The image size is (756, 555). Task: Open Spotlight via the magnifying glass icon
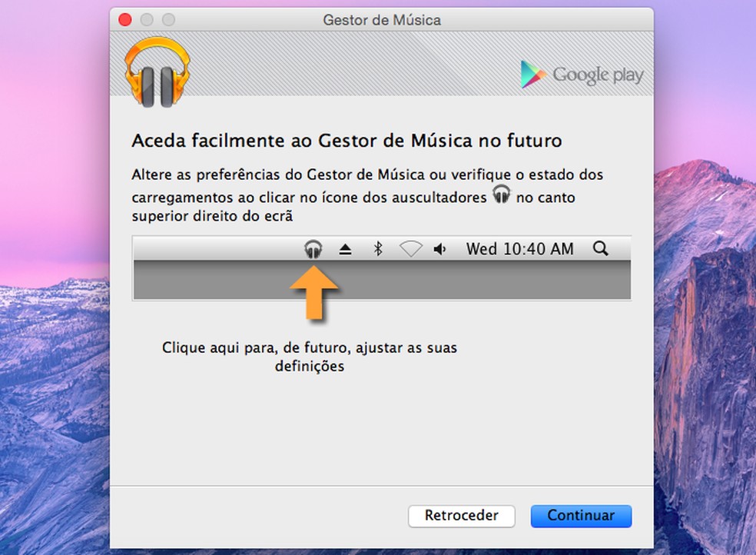[601, 248]
